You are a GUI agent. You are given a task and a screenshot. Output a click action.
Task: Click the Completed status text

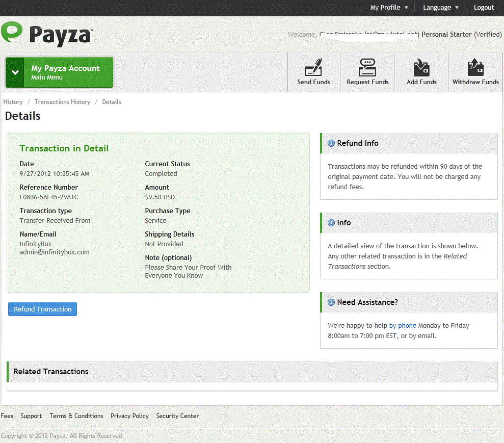161,174
